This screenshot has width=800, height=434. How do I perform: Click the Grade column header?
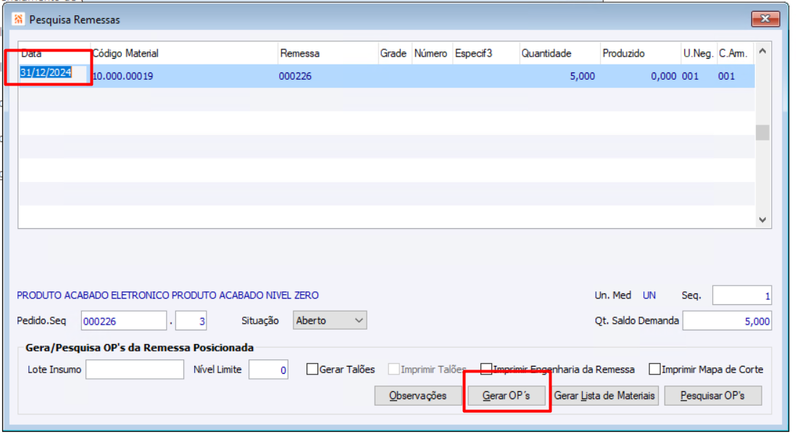tap(394, 53)
